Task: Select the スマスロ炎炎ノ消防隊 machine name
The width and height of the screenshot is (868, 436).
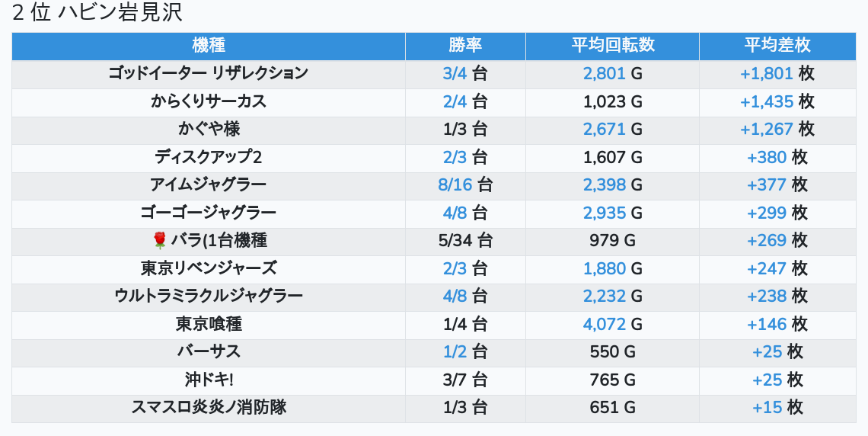Action: pos(208,408)
